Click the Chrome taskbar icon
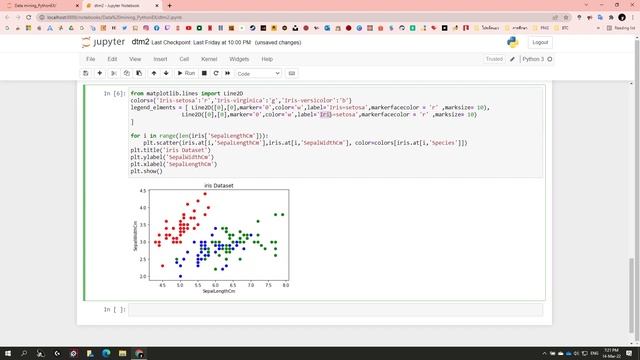Viewport: 640px width, 360px height. [139, 353]
